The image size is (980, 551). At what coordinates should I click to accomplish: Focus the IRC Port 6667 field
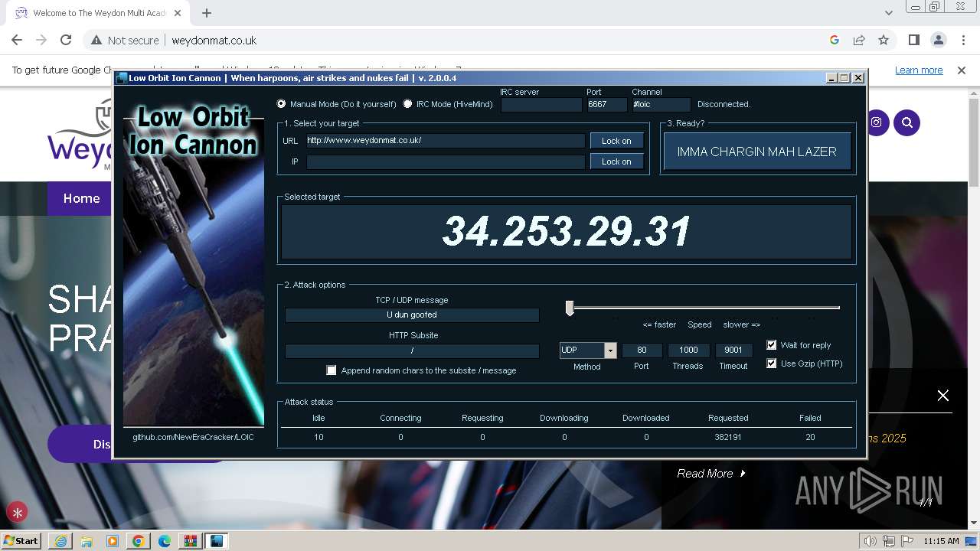[607, 105]
